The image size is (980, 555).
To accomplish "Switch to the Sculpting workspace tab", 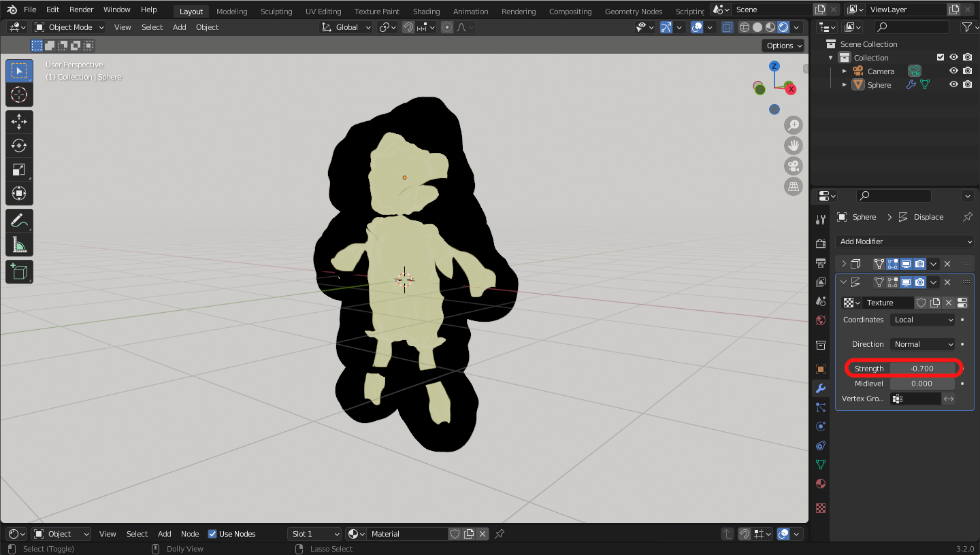I will tap(276, 12).
